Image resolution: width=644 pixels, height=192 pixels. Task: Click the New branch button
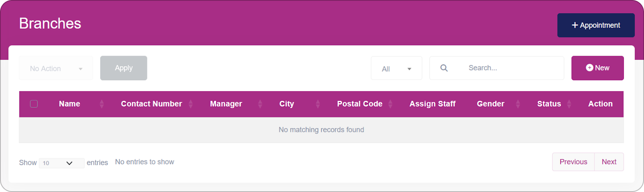[597, 68]
